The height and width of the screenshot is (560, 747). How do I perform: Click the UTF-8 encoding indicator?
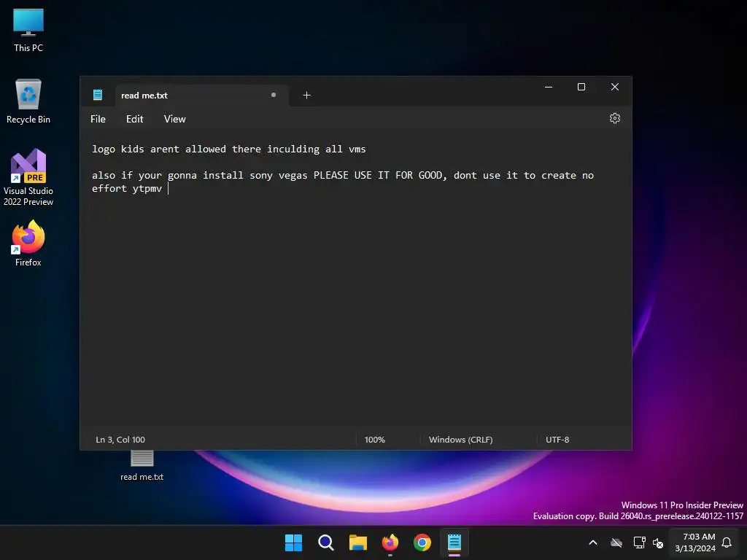[x=557, y=440]
